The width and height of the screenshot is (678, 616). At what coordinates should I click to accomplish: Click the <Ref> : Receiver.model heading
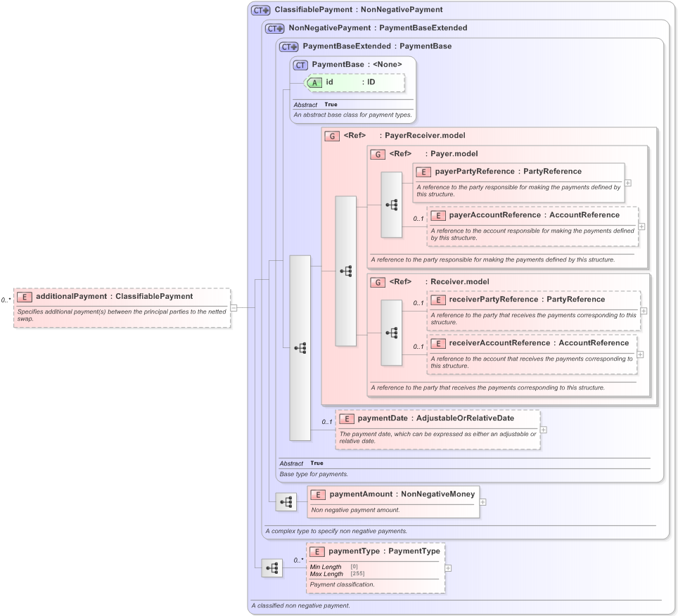pyautogui.click(x=439, y=281)
